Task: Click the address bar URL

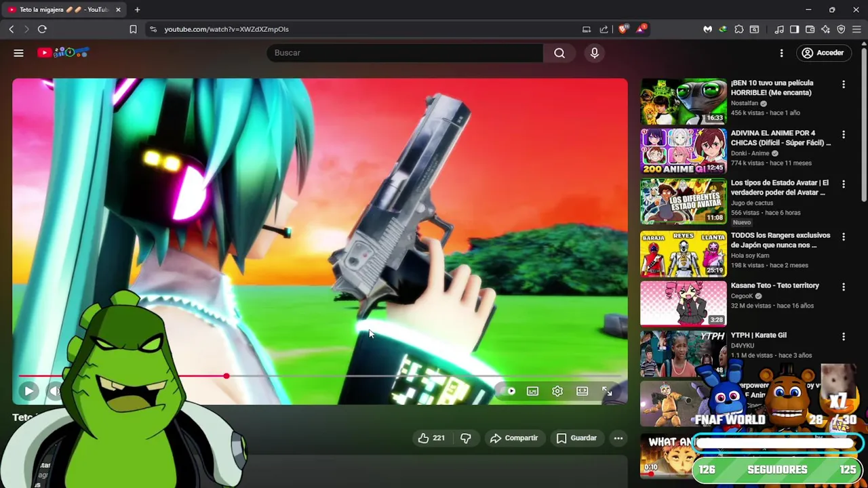Action: tap(226, 29)
